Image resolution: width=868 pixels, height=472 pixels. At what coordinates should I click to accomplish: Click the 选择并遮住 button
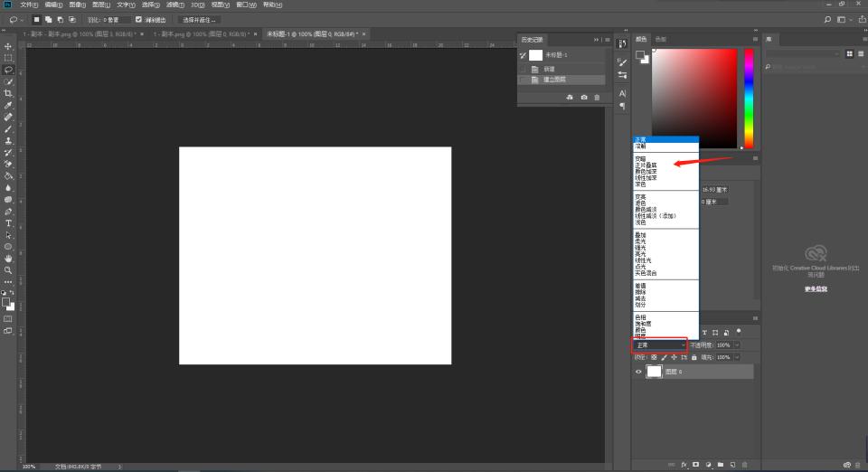[201, 19]
